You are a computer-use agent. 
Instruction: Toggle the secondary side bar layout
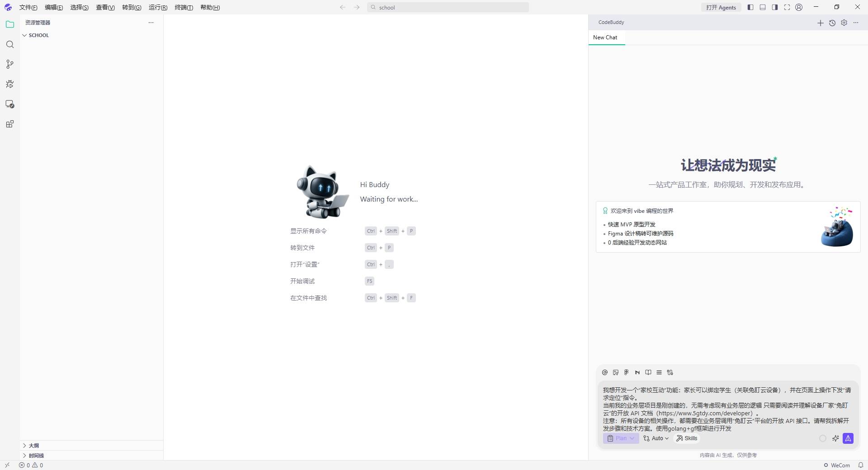[775, 7]
